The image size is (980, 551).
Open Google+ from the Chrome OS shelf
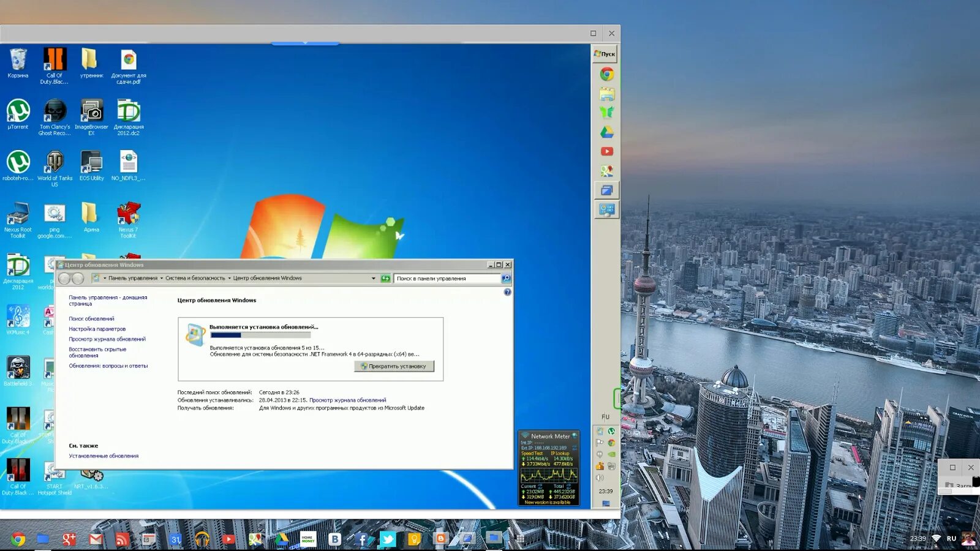[x=69, y=539]
